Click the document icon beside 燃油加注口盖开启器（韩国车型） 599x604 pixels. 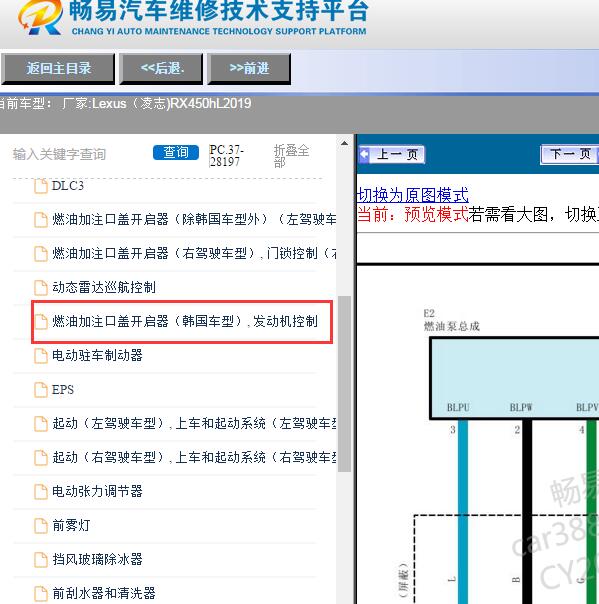41,322
